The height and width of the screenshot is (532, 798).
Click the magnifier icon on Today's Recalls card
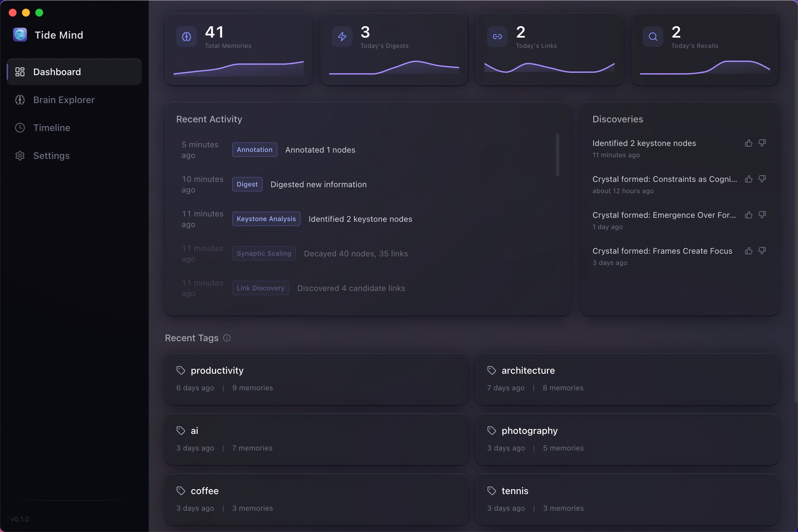[652, 37]
